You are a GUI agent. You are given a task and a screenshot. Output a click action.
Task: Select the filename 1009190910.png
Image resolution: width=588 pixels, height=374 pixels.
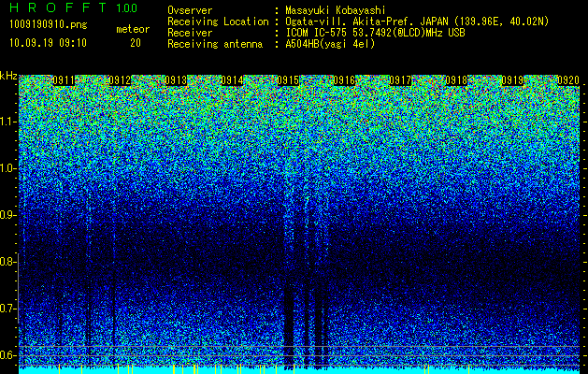pyautogui.click(x=49, y=24)
